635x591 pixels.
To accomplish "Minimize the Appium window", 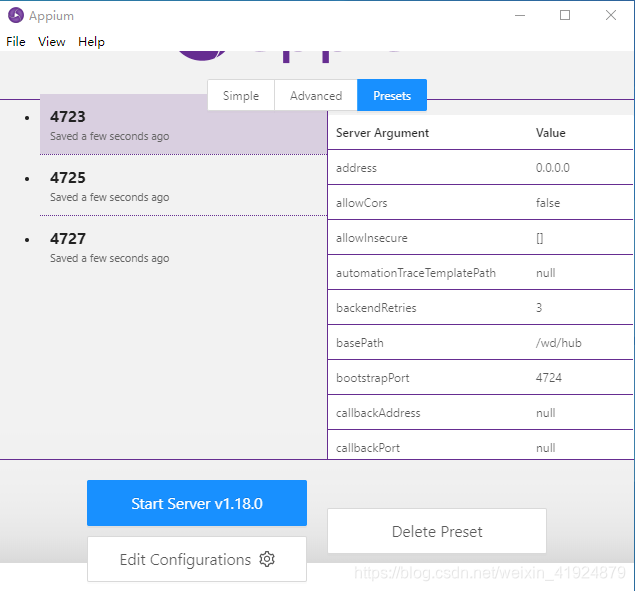I will tap(520, 15).
